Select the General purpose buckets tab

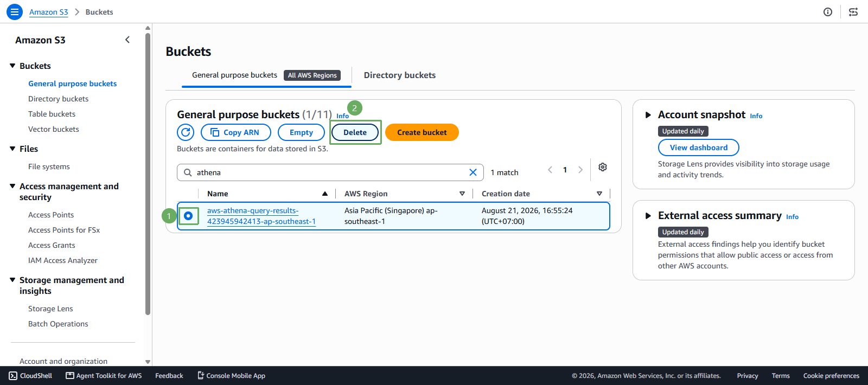(266, 75)
